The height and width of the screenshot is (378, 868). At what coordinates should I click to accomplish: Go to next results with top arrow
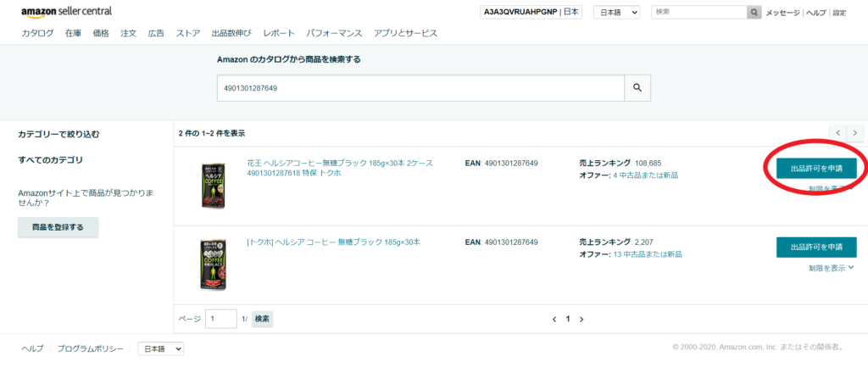[x=855, y=133]
